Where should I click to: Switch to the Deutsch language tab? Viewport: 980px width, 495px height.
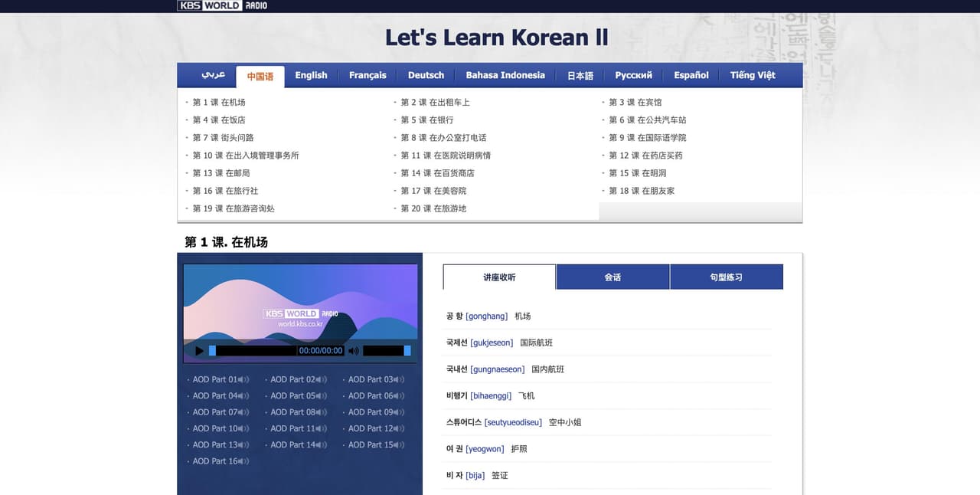[426, 75]
